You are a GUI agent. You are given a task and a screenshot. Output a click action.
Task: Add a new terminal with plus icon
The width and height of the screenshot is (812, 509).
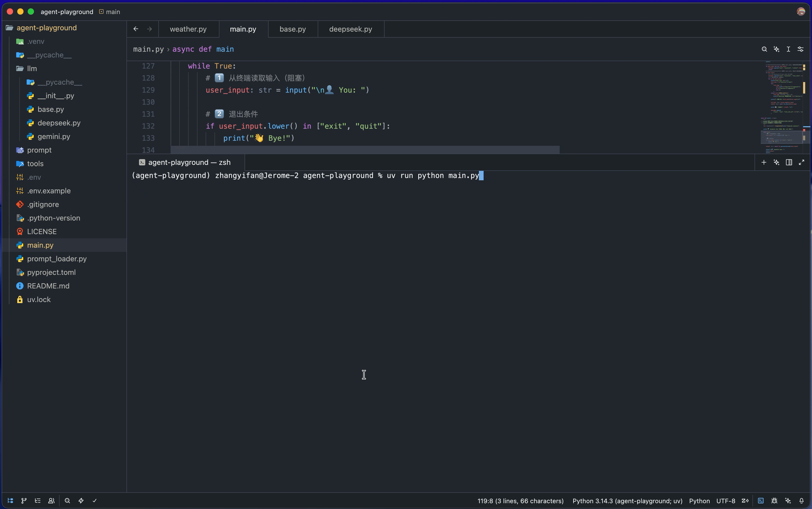click(764, 162)
